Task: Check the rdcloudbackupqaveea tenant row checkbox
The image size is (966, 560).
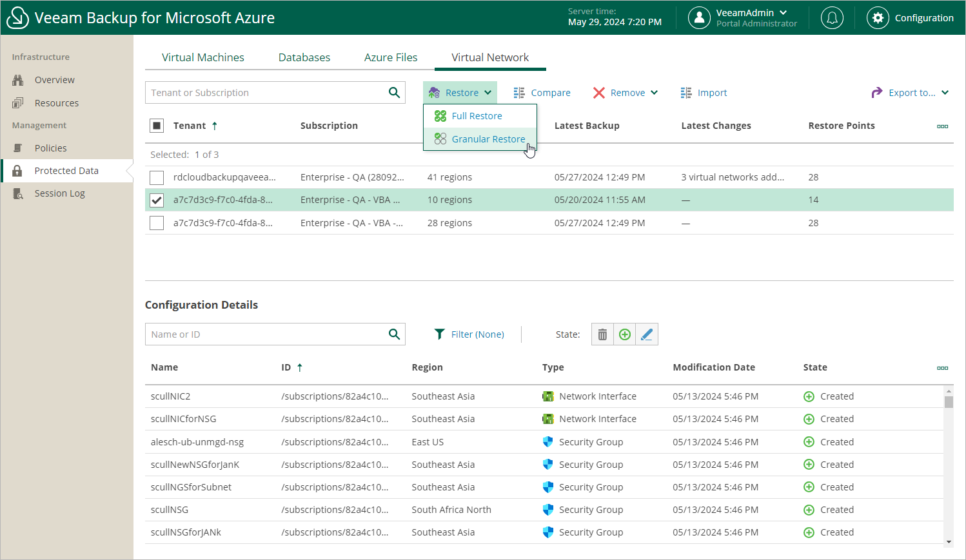Action: click(x=157, y=178)
